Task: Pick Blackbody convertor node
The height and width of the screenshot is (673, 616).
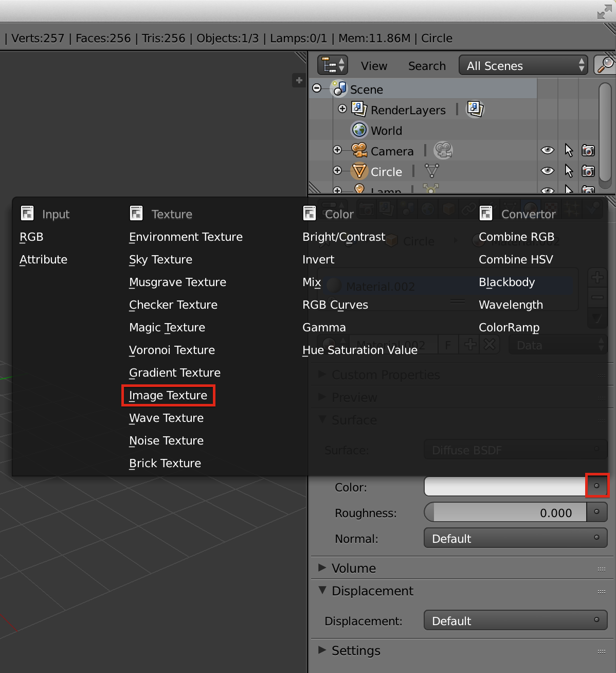Action: (506, 282)
